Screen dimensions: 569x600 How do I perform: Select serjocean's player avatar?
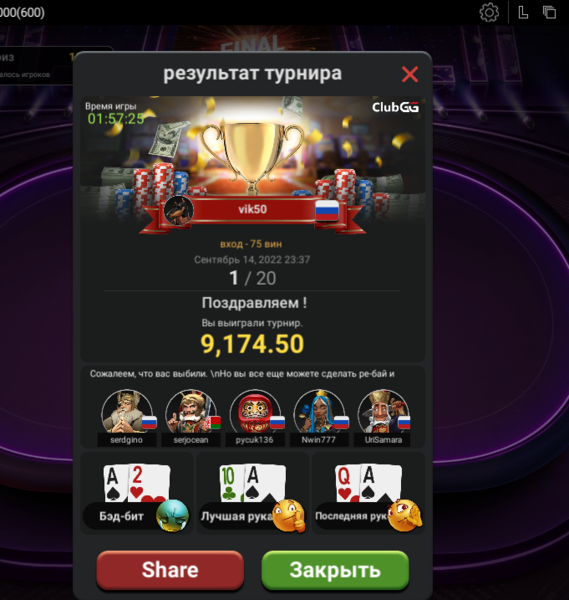coord(191,411)
